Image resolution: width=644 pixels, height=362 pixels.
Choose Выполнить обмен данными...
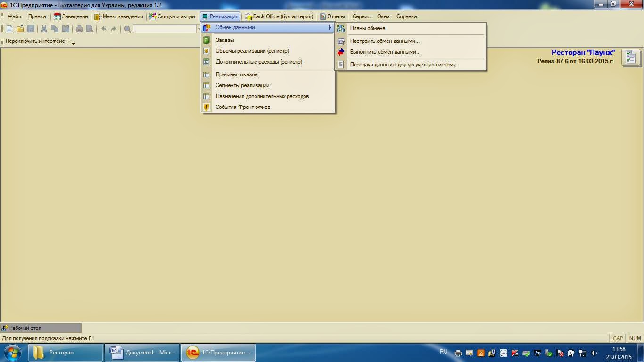(x=410, y=52)
